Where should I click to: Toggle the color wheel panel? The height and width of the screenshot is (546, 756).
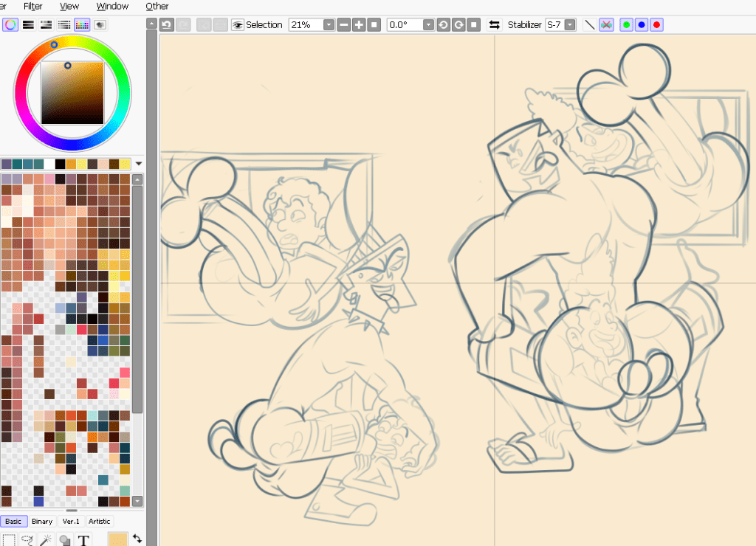point(10,24)
